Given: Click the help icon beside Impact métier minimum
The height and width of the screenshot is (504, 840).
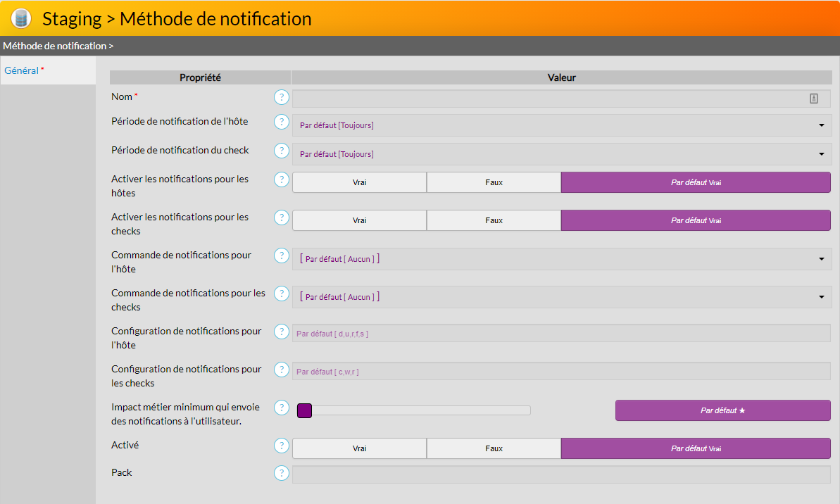Looking at the screenshot, I should [282, 408].
